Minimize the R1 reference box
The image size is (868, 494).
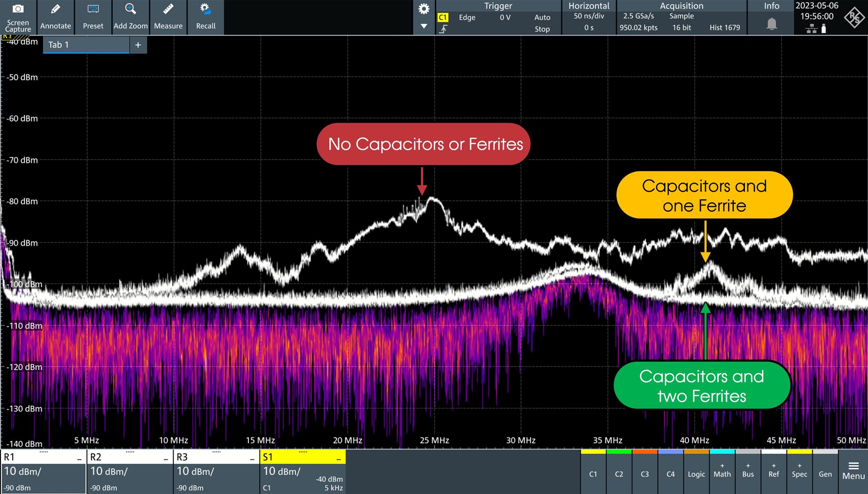79,458
